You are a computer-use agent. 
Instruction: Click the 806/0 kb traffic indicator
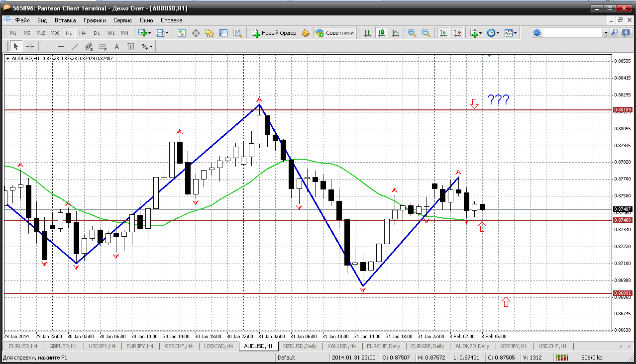coord(592,358)
